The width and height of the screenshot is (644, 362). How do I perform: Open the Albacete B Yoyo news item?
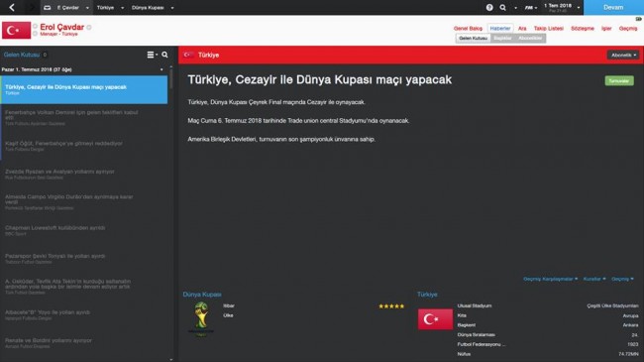(84, 314)
